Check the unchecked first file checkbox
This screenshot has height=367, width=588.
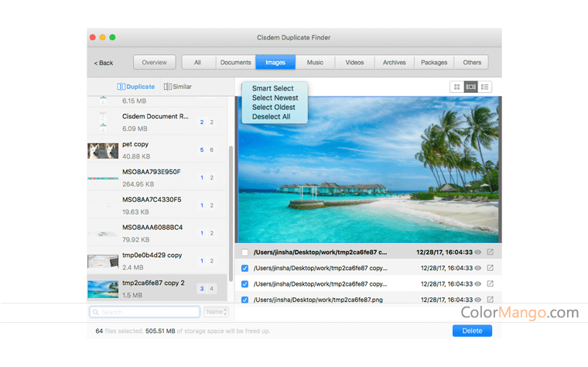tap(245, 252)
